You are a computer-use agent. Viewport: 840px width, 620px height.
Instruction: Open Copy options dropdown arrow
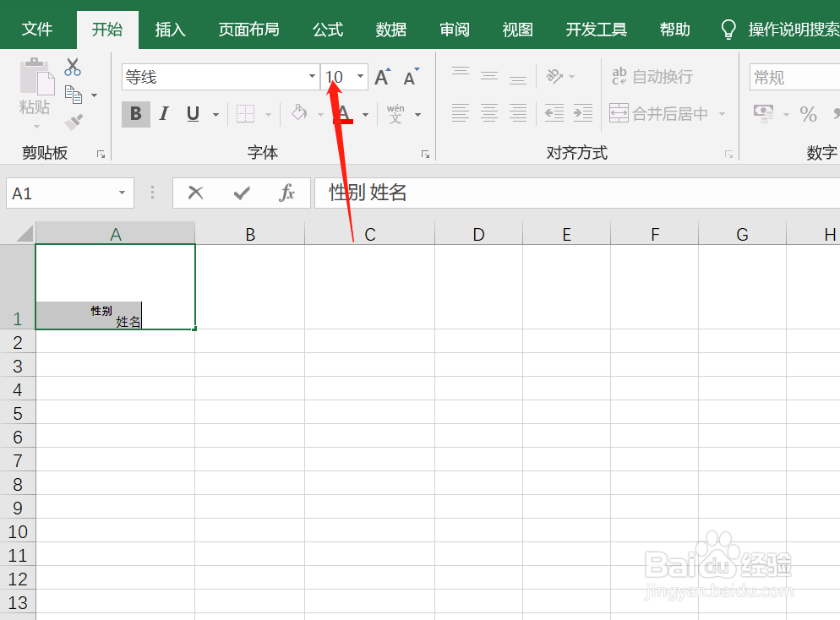pos(95,95)
